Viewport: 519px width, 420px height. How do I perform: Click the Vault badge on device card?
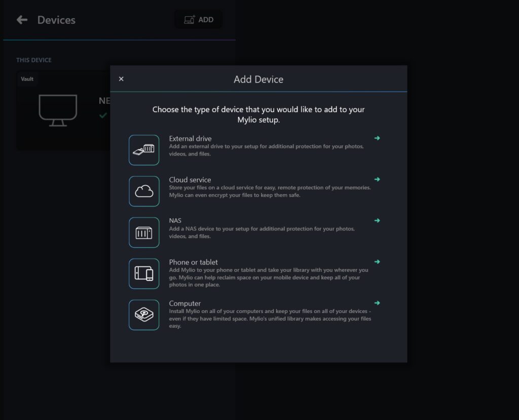[27, 79]
